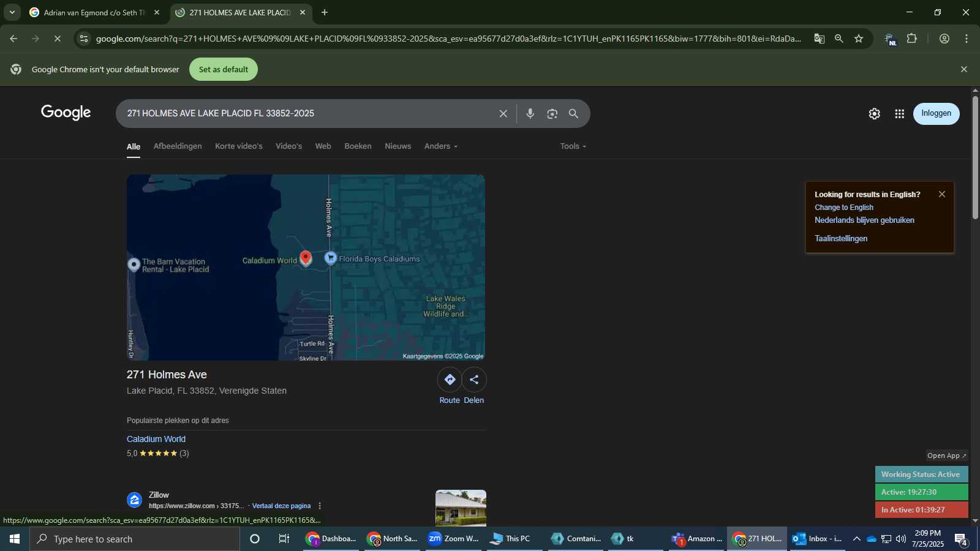The width and height of the screenshot is (980, 551).
Task: Open Outlook Inbox from taskbar
Action: tap(818, 539)
